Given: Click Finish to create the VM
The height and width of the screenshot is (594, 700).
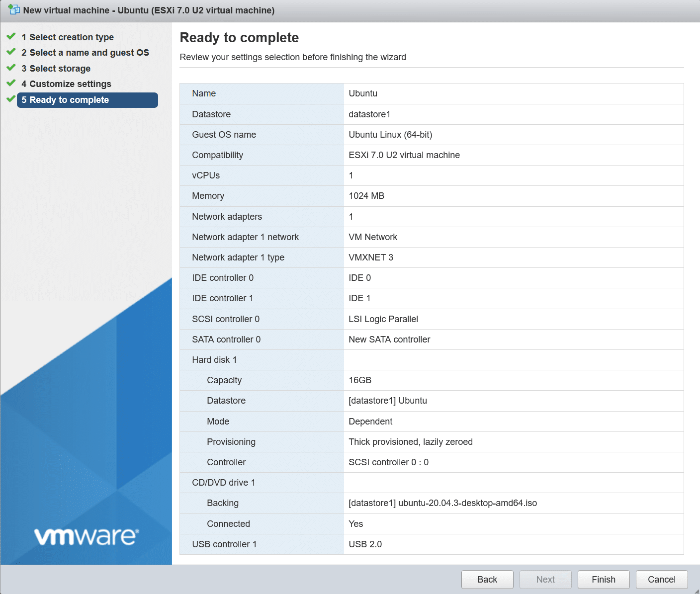Looking at the screenshot, I should (604, 580).
